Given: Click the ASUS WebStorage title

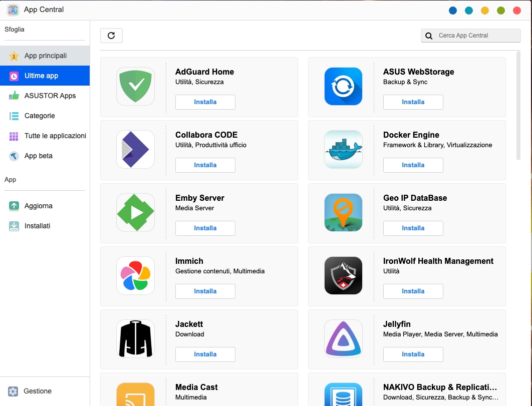Looking at the screenshot, I should coord(419,72).
